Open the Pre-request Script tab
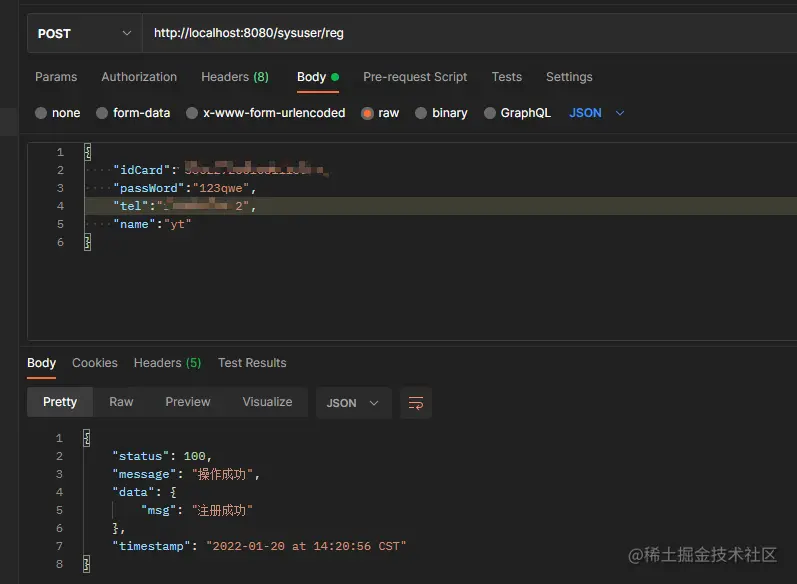The image size is (797, 584). 415,77
